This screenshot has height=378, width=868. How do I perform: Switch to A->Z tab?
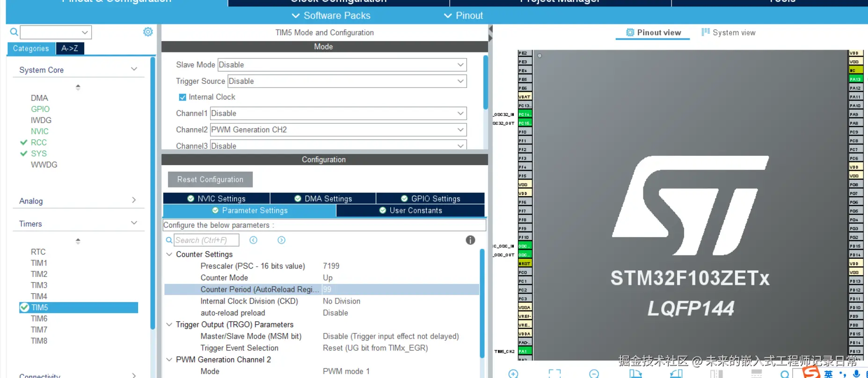click(70, 48)
